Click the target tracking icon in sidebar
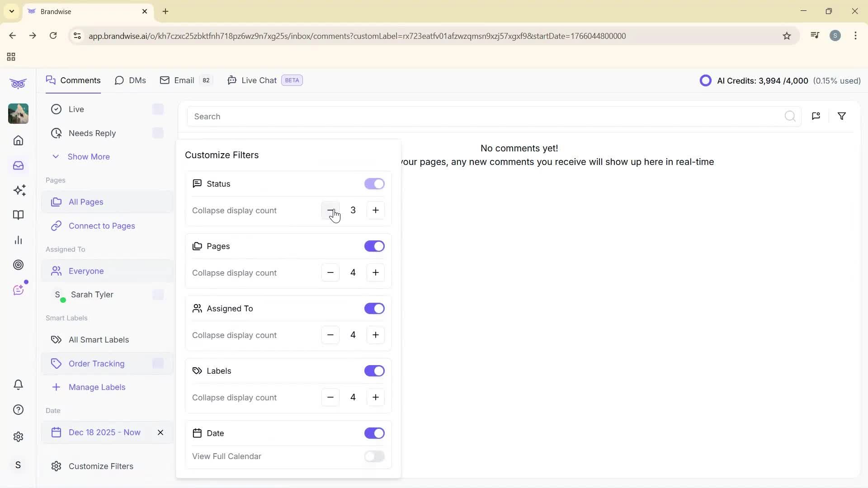Screen dimensions: 868x488 click(x=18, y=265)
